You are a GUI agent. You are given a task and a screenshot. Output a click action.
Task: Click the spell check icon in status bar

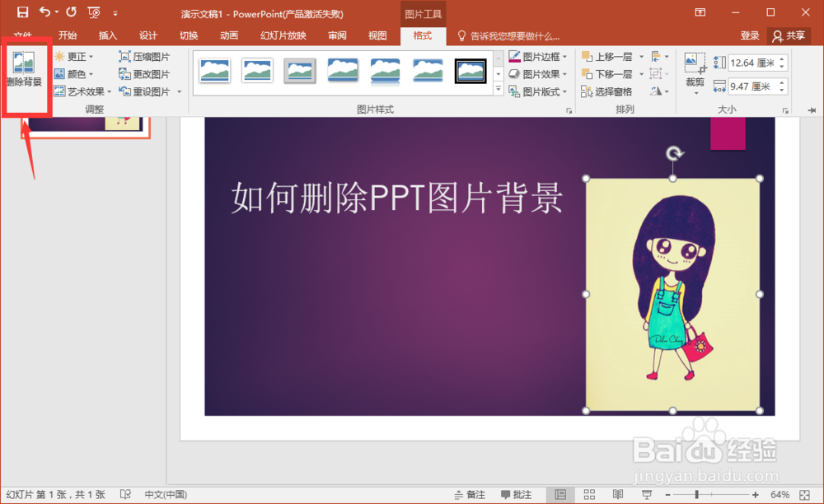click(125, 494)
